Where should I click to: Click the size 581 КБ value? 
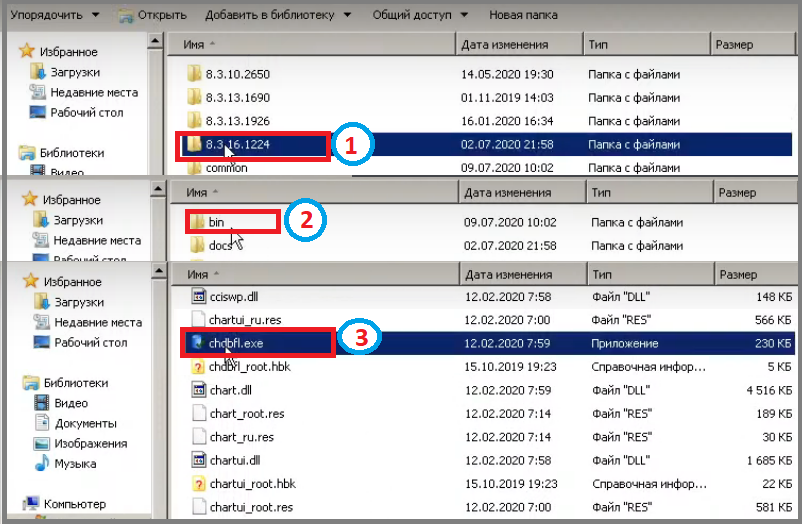(774, 507)
